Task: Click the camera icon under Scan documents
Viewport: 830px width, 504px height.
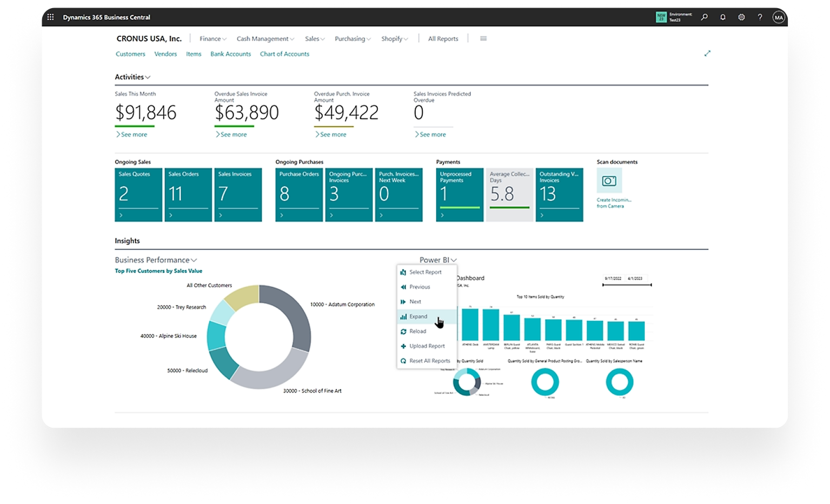Action: tap(609, 181)
